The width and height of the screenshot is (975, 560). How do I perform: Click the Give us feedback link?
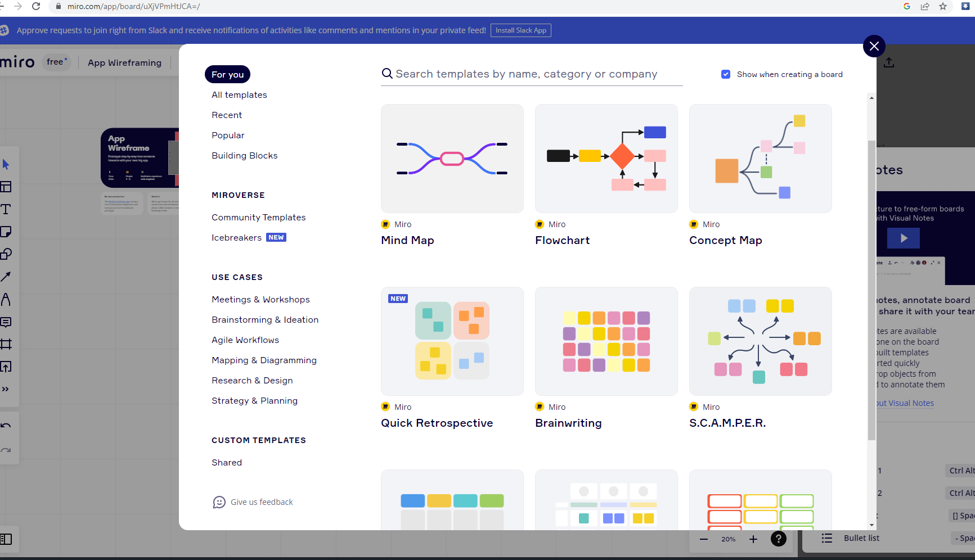point(262,502)
